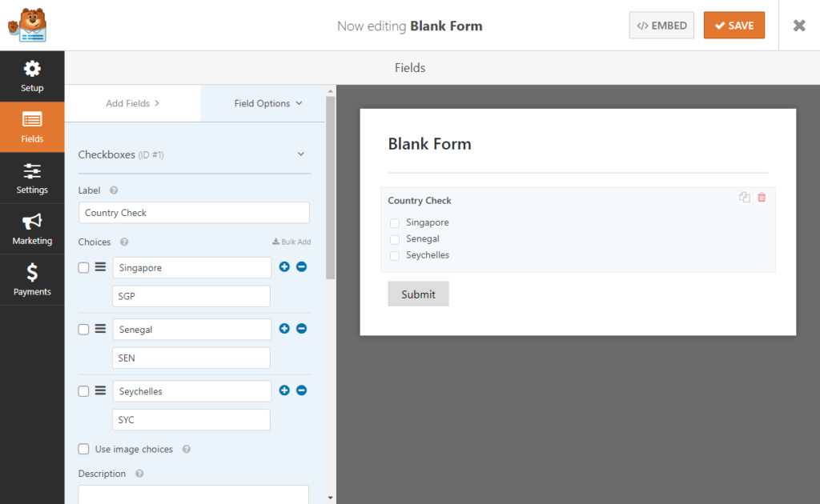Viewport: 820px width, 504px height.
Task: Open the Settings panel in the sidebar
Action: tap(32, 178)
